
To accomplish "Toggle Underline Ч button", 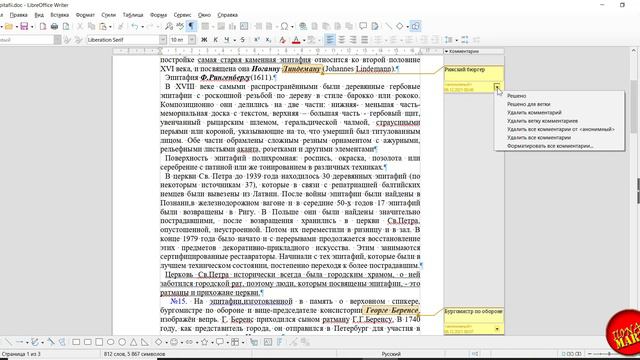I will [x=227, y=40].
